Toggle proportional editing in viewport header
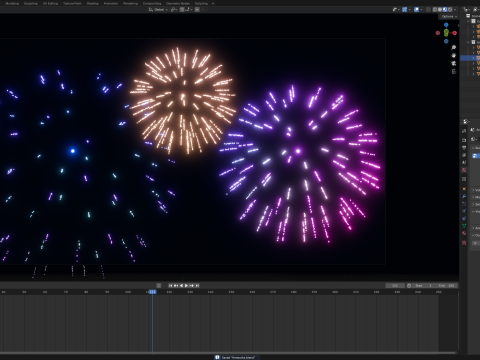This screenshot has height=360, width=480. point(197,10)
